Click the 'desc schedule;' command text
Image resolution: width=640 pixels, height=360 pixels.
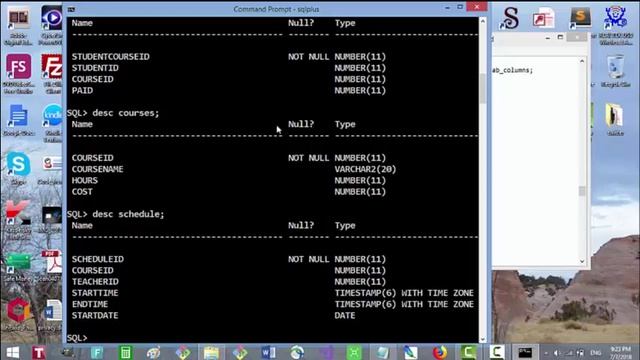pos(128,214)
